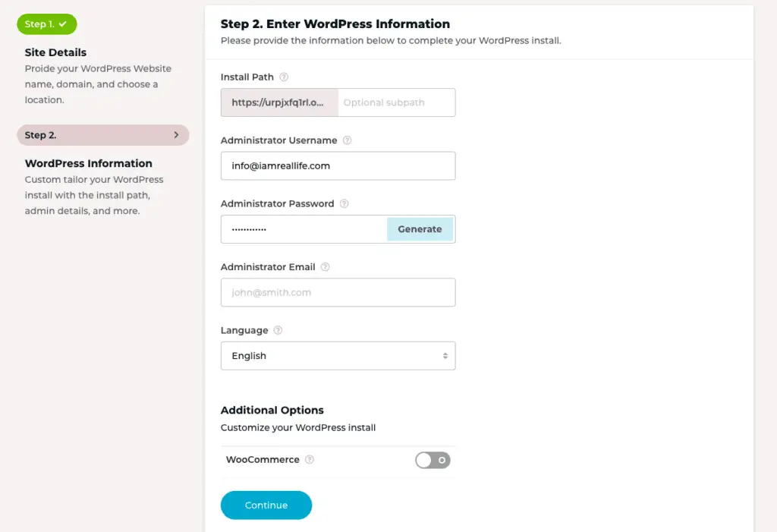Click the Language help icon
The height and width of the screenshot is (532, 777).
278,330
